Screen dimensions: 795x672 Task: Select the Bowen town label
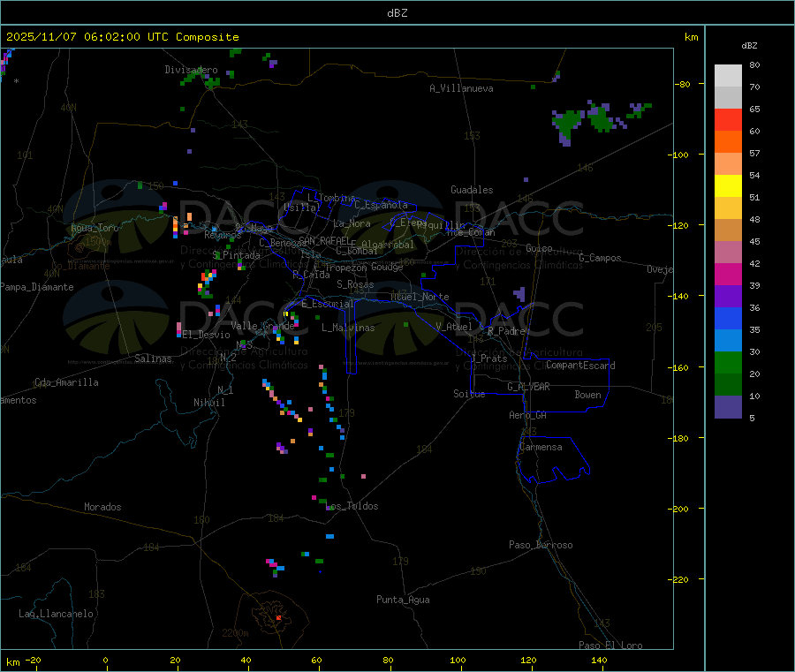click(x=588, y=395)
